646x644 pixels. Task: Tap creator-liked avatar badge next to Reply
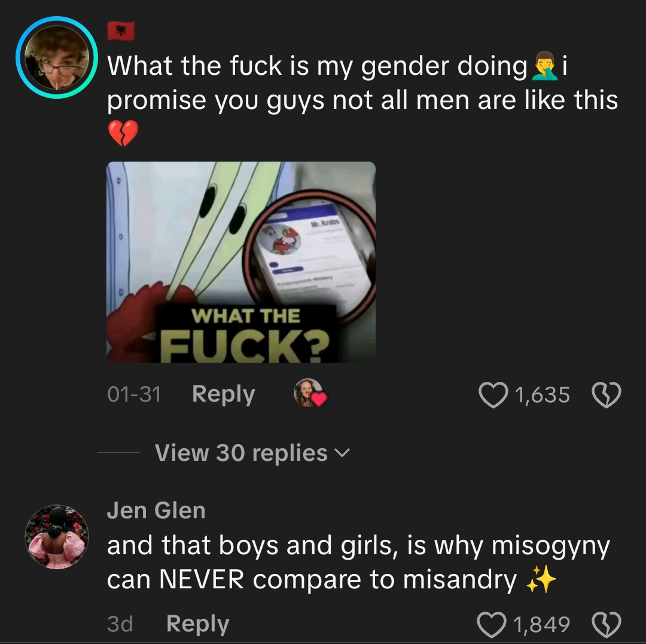[309, 393]
